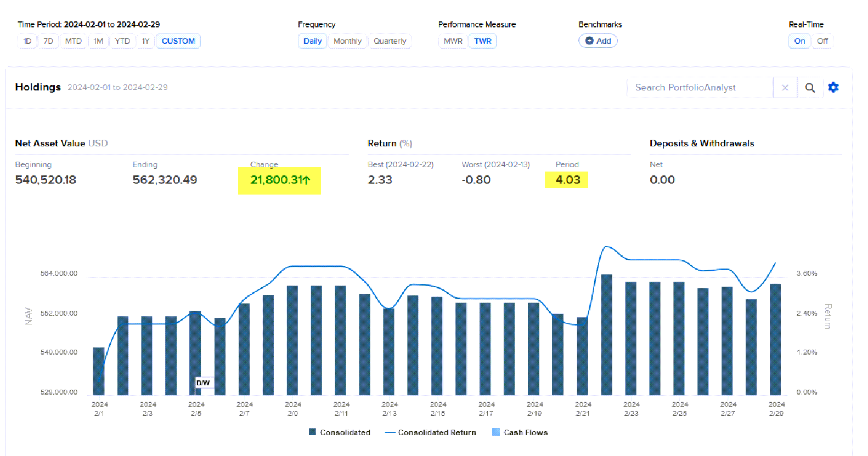Click the Net Asset Value USD heading
The height and width of the screenshot is (456, 868).
[x=61, y=143]
